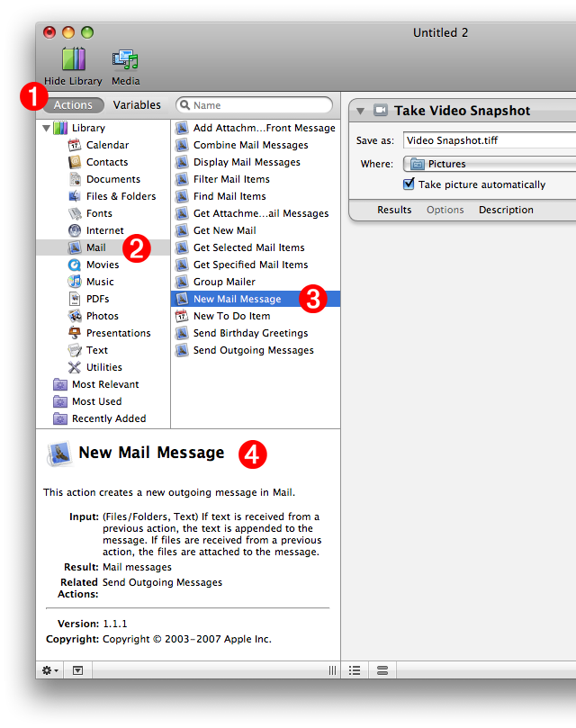The width and height of the screenshot is (576, 728).
Task: Select the New Mail Message action
Action: tap(256, 299)
